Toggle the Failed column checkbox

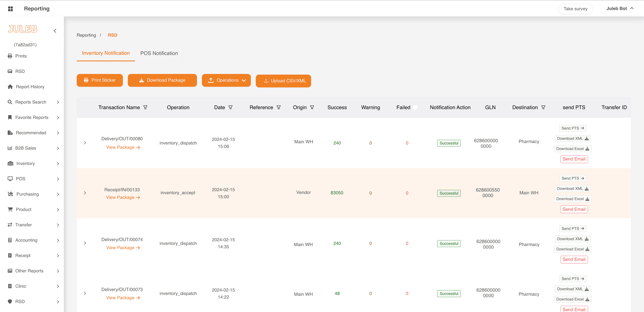coord(415,107)
